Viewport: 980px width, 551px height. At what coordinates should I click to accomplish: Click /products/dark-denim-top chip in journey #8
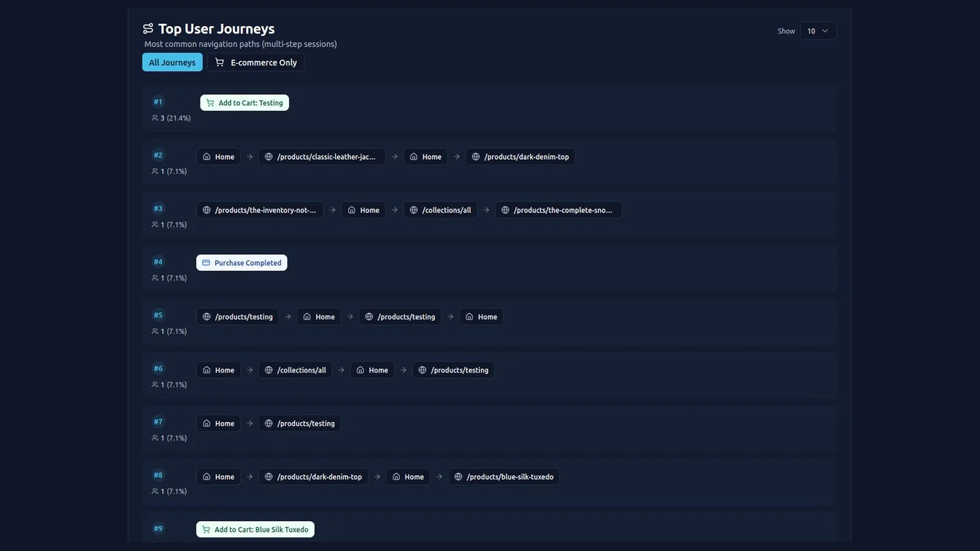point(314,476)
